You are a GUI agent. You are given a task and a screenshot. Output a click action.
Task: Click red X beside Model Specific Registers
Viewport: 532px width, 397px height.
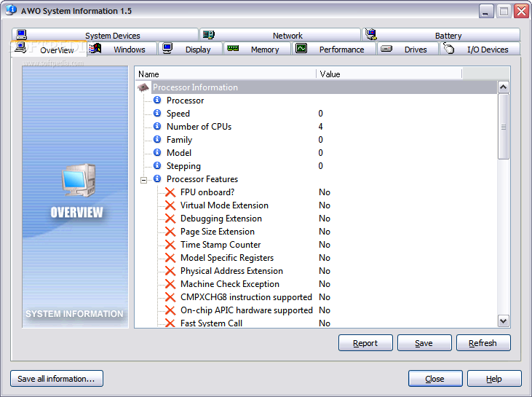click(170, 258)
